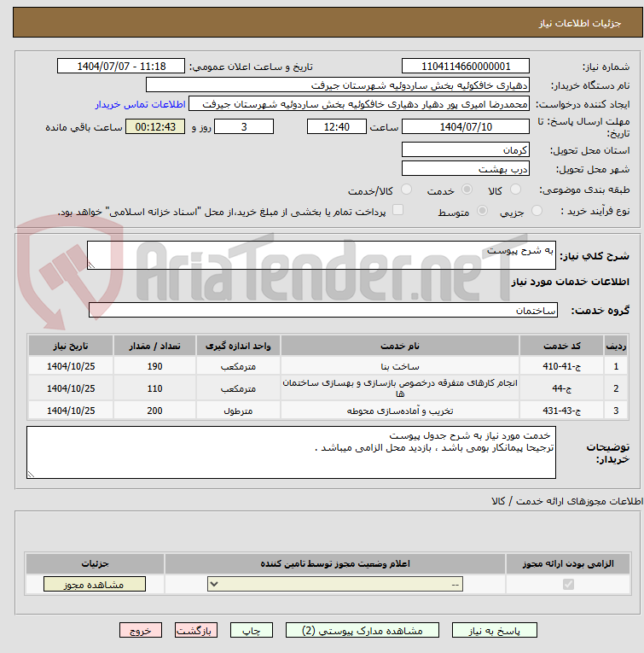Screen dimensions: 644x653
Task: Click service code 'ج-41-410'
Action: point(561,366)
